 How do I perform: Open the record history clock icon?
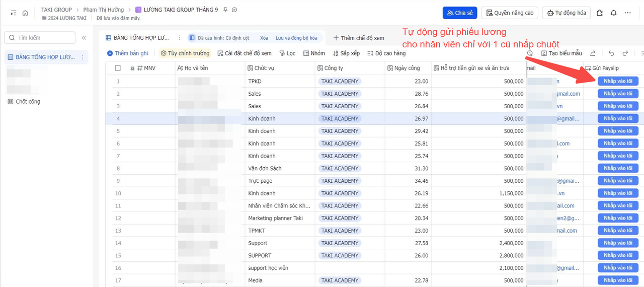(x=530, y=53)
